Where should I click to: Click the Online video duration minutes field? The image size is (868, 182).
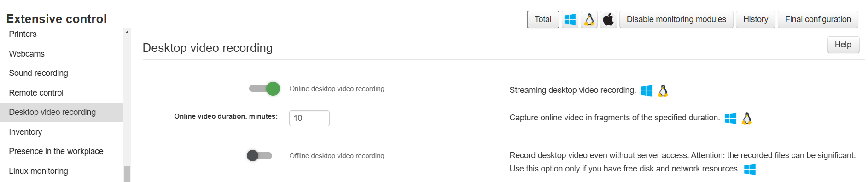[x=309, y=118]
